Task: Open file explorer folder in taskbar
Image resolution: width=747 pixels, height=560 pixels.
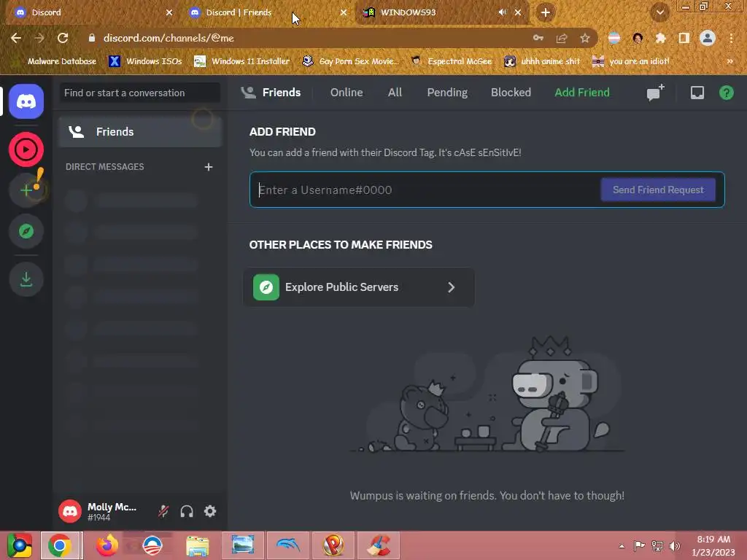Action: (x=197, y=545)
